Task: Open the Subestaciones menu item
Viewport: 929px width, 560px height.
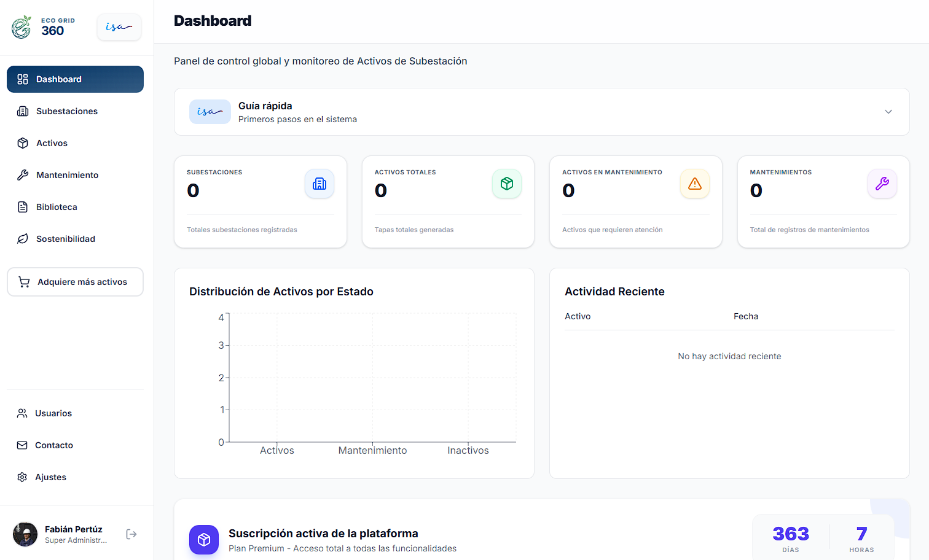Action: pyautogui.click(x=67, y=111)
